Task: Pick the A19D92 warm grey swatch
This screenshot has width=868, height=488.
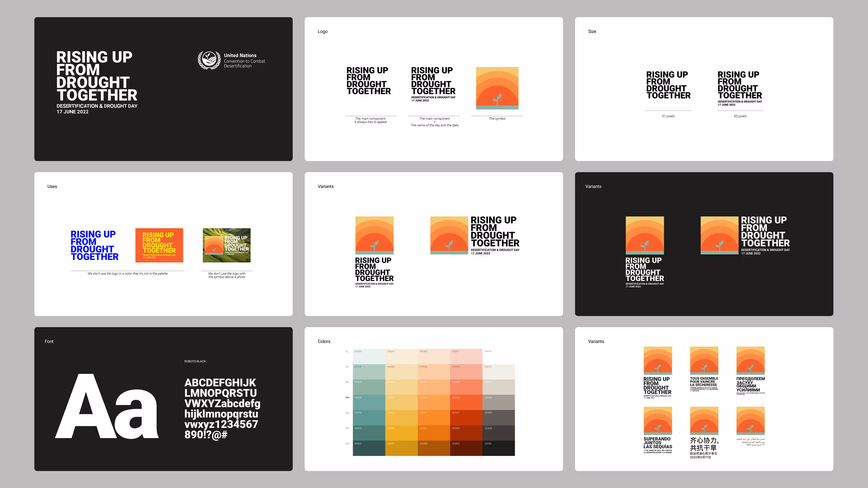Action: [499, 402]
